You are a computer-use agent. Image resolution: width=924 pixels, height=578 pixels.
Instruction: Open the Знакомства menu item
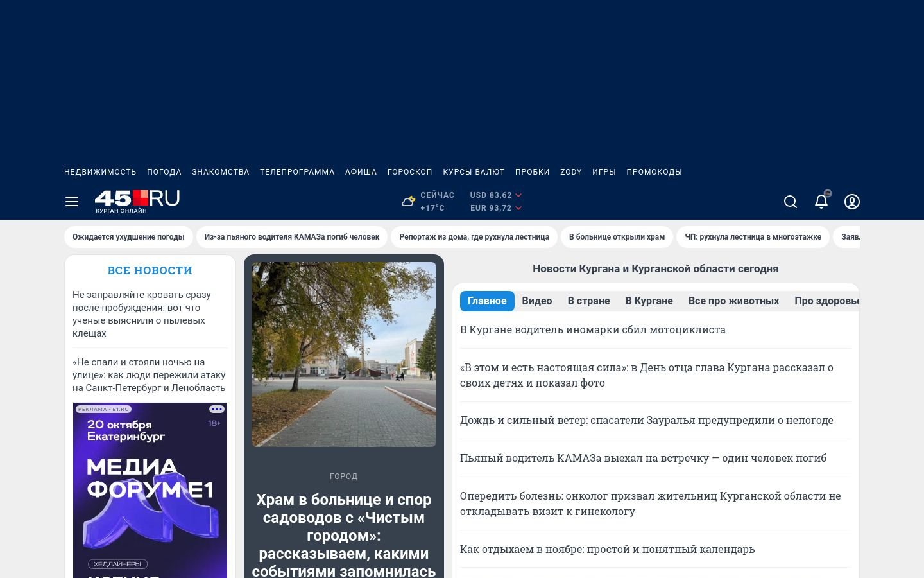(221, 172)
